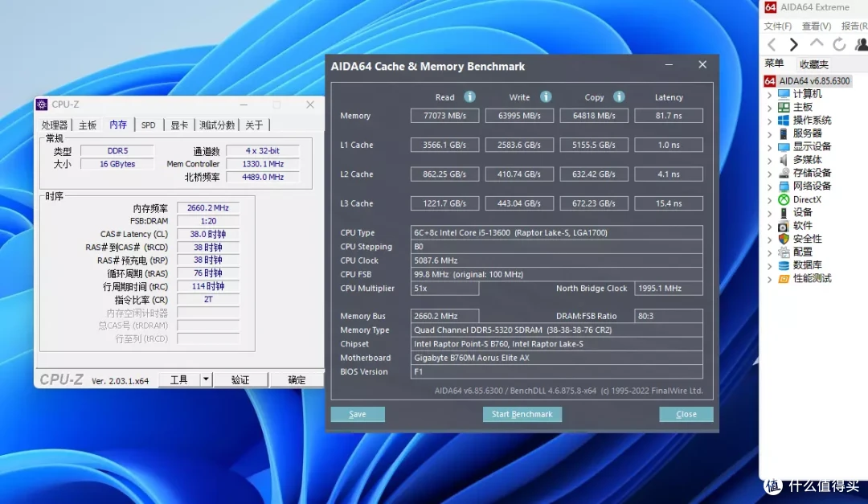Click Start Benchmark button

[x=522, y=414]
